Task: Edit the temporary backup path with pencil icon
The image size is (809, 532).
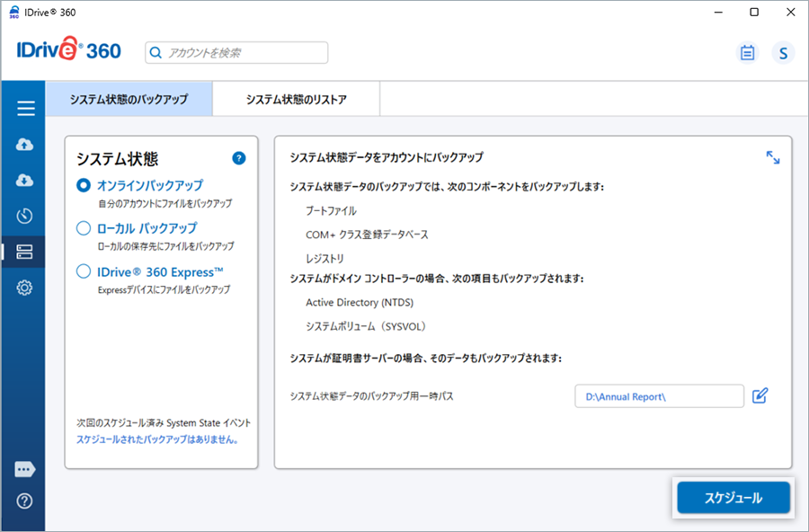Action: point(760,395)
